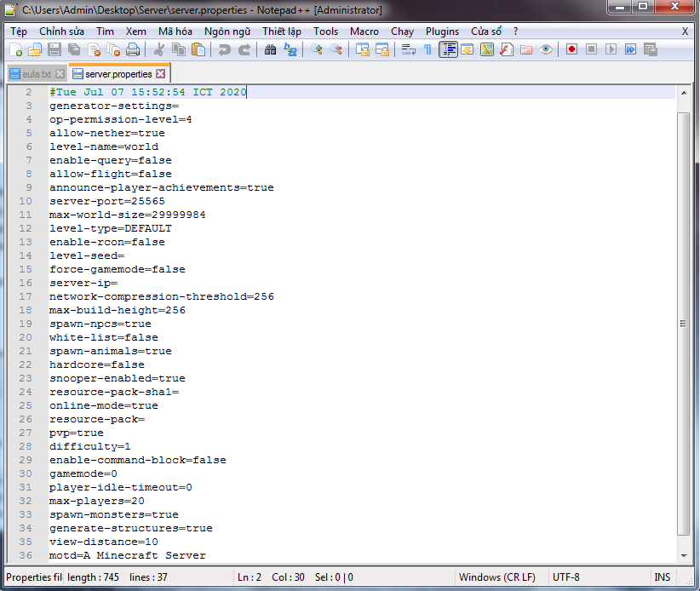Switch to the eula.txt tab
This screenshot has height=591, width=700.
click(x=32, y=74)
